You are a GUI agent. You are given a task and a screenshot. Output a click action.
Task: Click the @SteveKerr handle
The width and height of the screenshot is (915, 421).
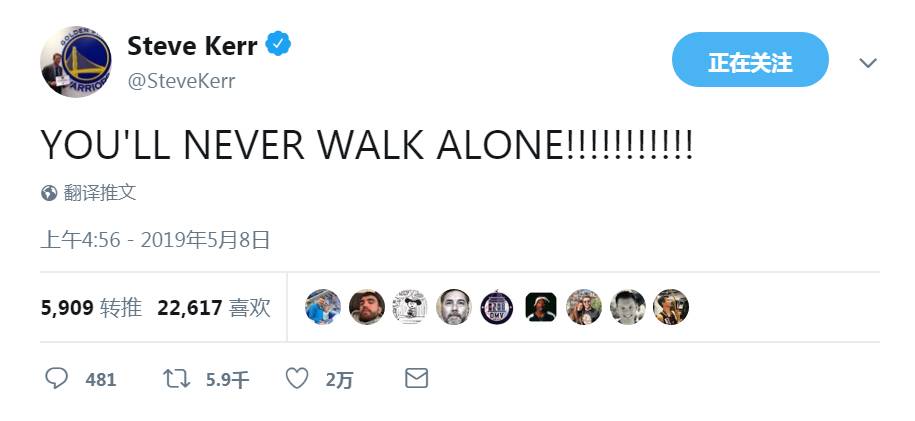tap(181, 81)
